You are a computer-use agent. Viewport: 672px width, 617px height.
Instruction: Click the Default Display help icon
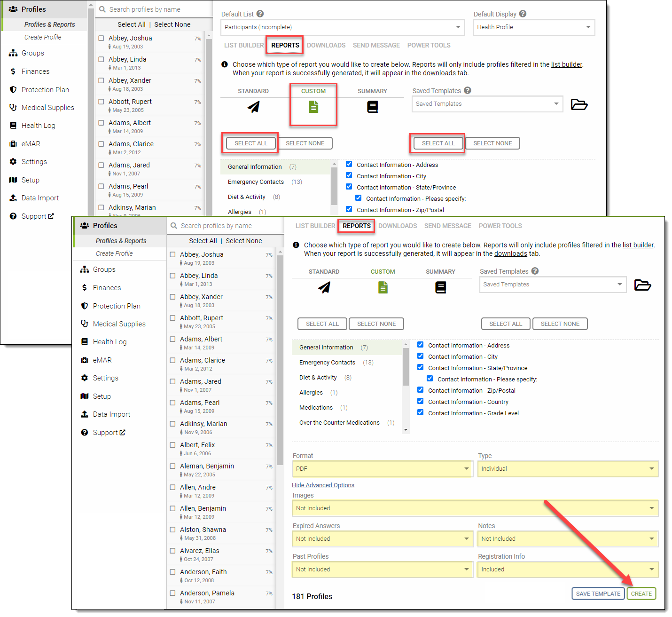523,14
